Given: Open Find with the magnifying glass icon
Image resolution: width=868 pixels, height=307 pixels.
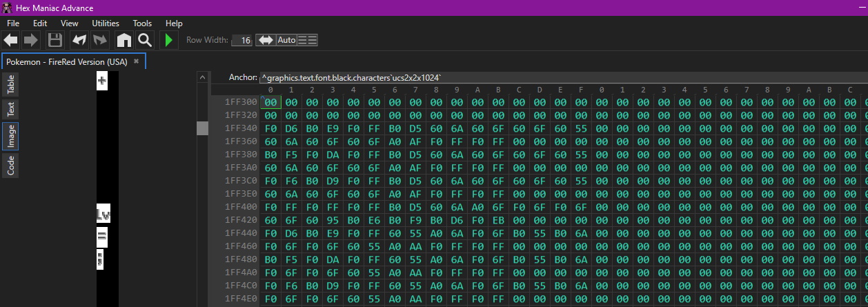Looking at the screenshot, I should point(144,40).
